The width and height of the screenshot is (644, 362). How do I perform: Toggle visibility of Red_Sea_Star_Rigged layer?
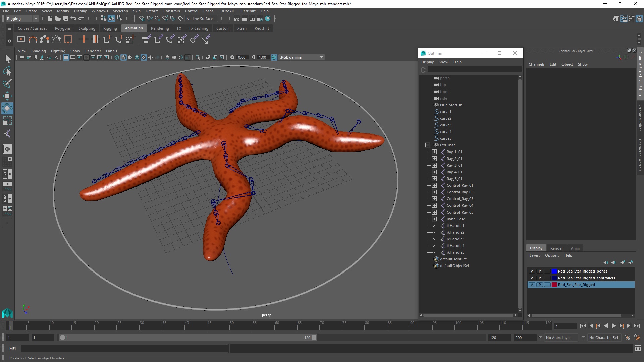[532, 285]
